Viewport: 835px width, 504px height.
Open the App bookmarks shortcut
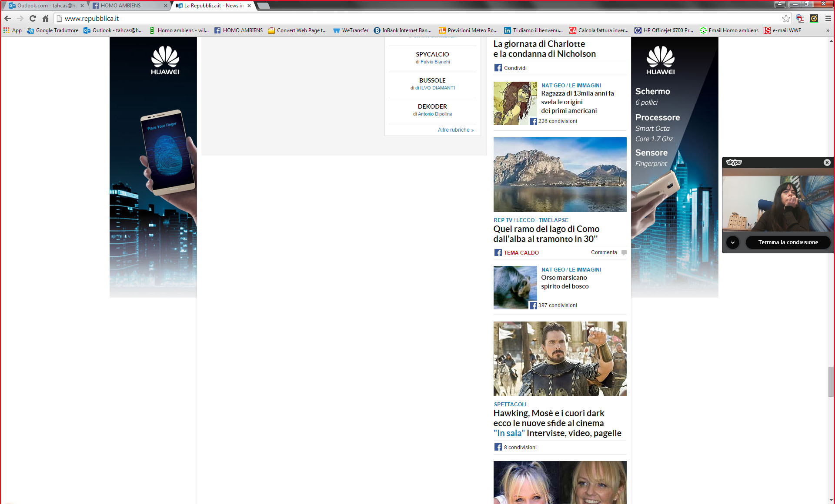pyautogui.click(x=13, y=30)
